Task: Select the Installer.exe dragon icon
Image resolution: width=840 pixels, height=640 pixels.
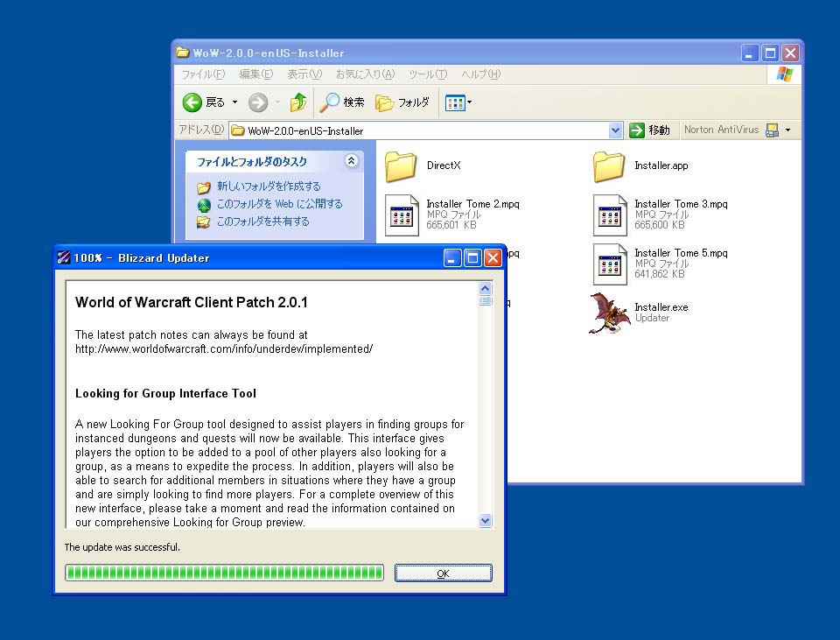Action: pyautogui.click(x=609, y=313)
